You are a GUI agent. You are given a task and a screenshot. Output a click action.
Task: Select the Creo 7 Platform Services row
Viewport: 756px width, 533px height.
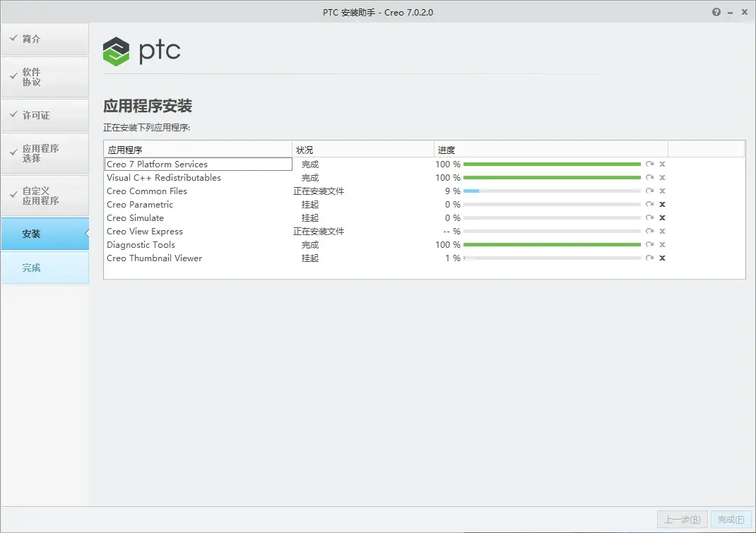click(x=425, y=164)
